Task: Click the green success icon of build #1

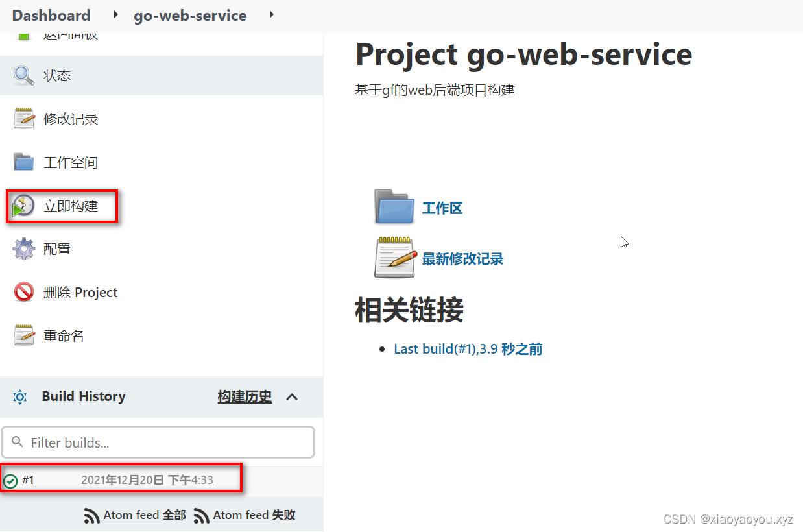Action: click(x=10, y=481)
